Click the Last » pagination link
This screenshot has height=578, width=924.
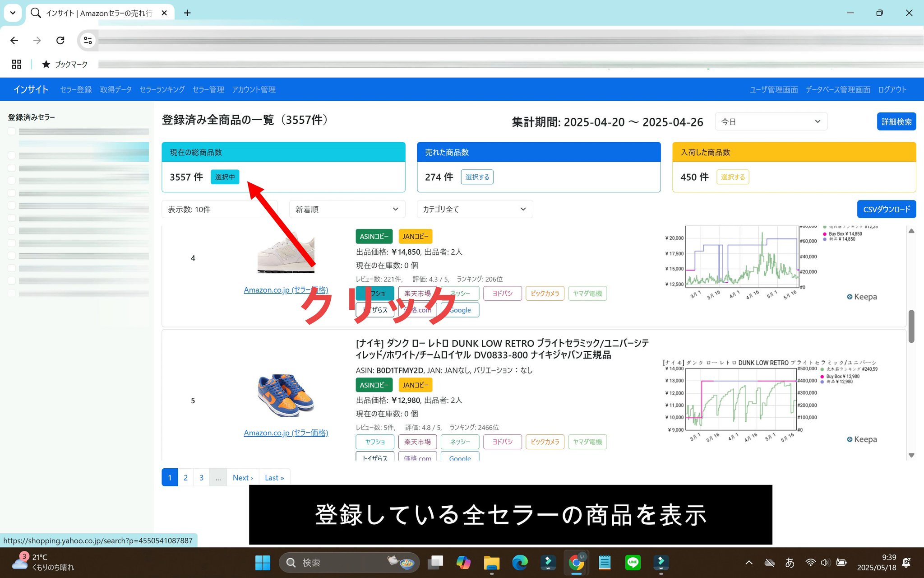point(274,477)
